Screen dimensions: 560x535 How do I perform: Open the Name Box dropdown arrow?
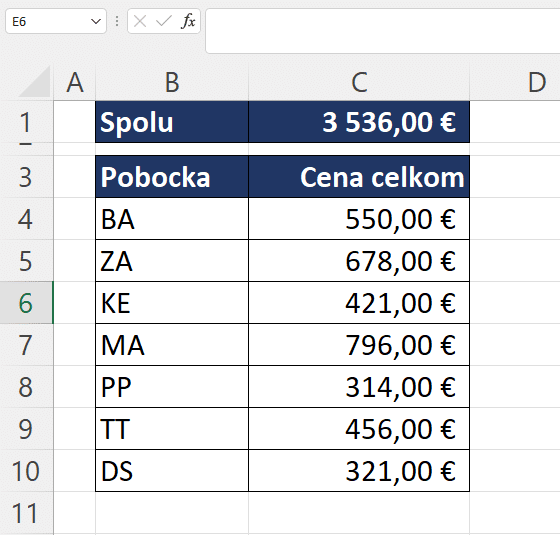(95, 21)
